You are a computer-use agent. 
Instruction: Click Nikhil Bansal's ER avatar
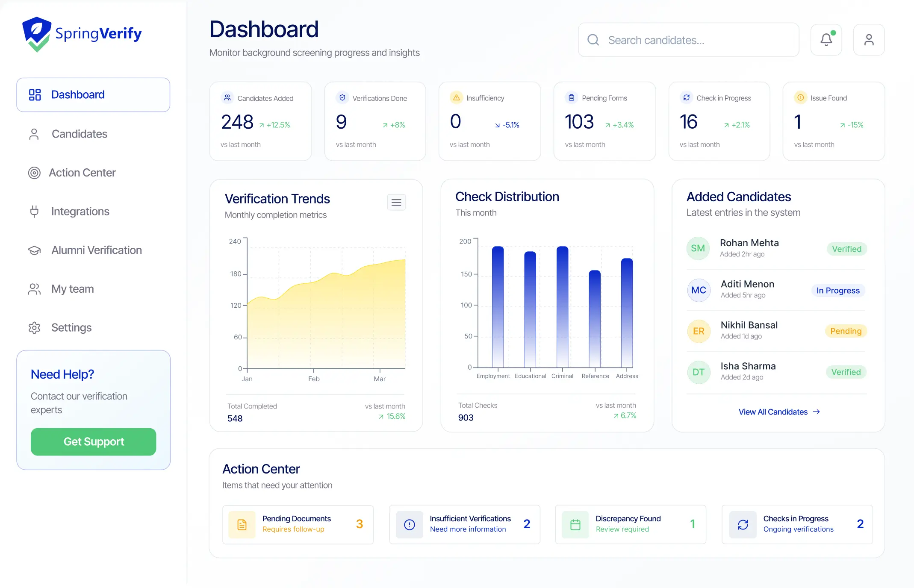pyautogui.click(x=699, y=331)
